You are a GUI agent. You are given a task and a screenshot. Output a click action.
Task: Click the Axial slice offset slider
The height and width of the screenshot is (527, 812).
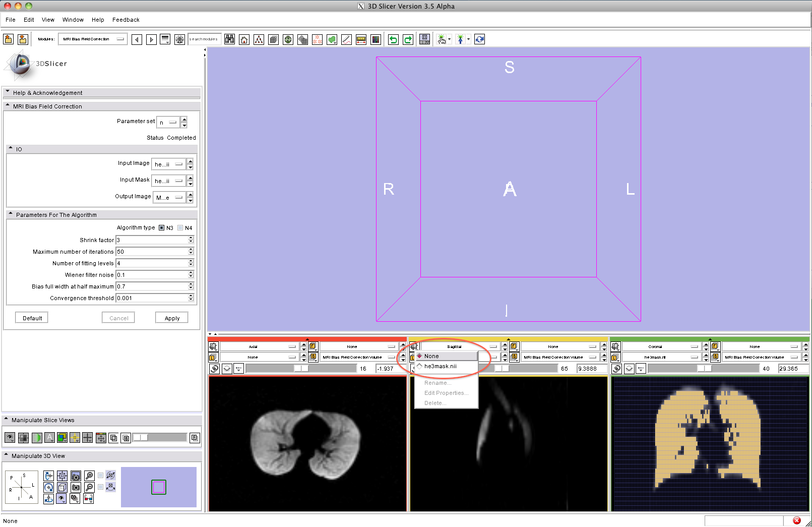point(301,369)
